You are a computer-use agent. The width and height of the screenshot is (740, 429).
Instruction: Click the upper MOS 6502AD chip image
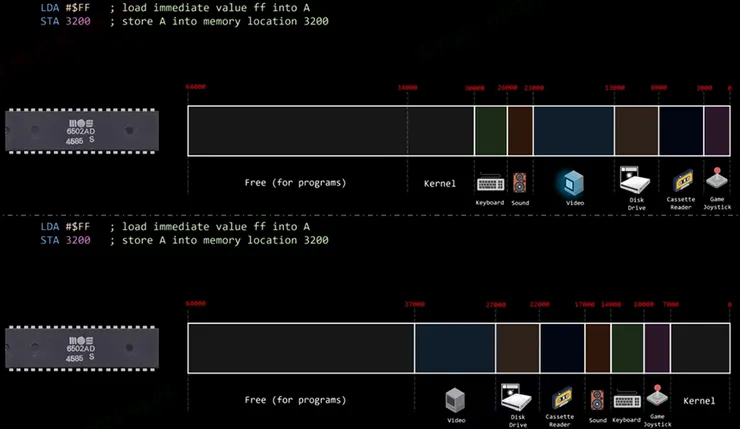[x=82, y=131]
